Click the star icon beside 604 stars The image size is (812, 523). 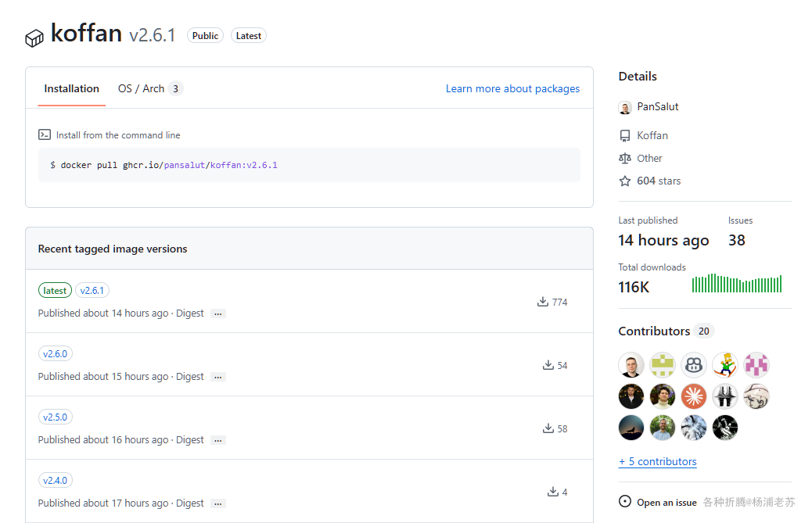(x=625, y=181)
